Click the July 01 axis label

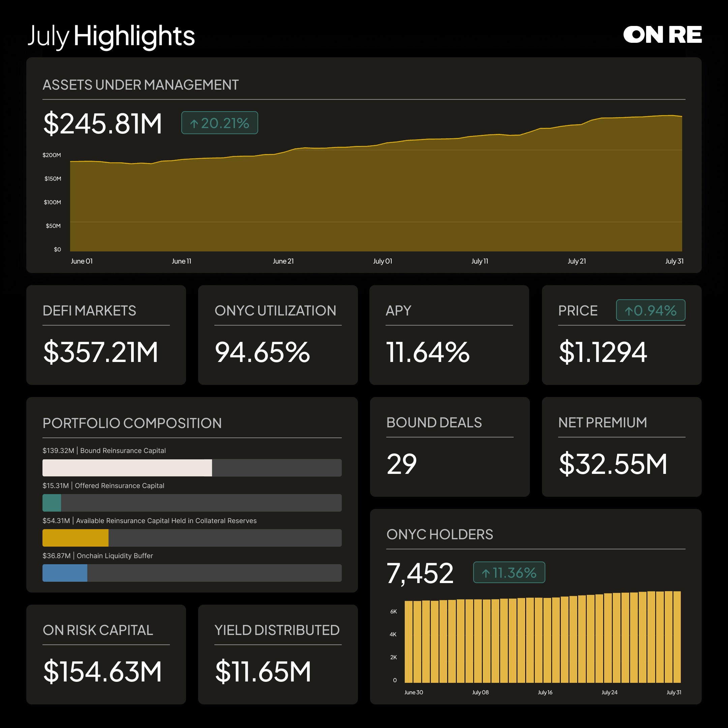[x=383, y=261]
